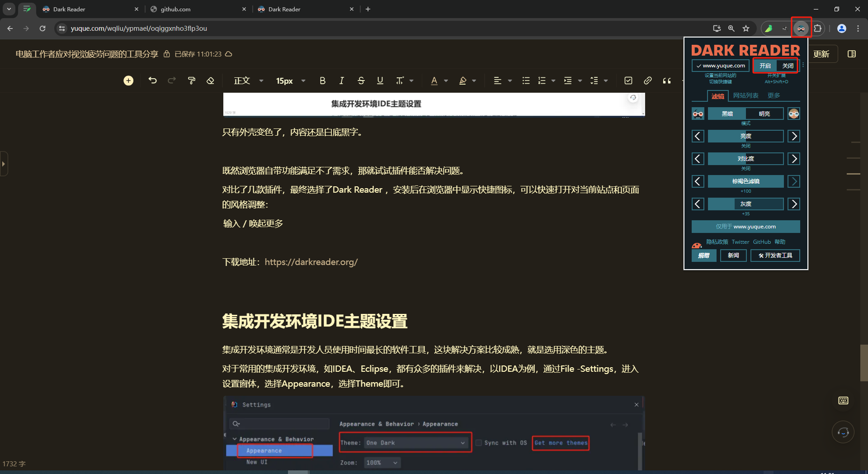This screenshot has height=474, width=868.
Task: Adjust the 亮度 brightness slider bar
Action: pyautogui.click(x=745, y=136)
